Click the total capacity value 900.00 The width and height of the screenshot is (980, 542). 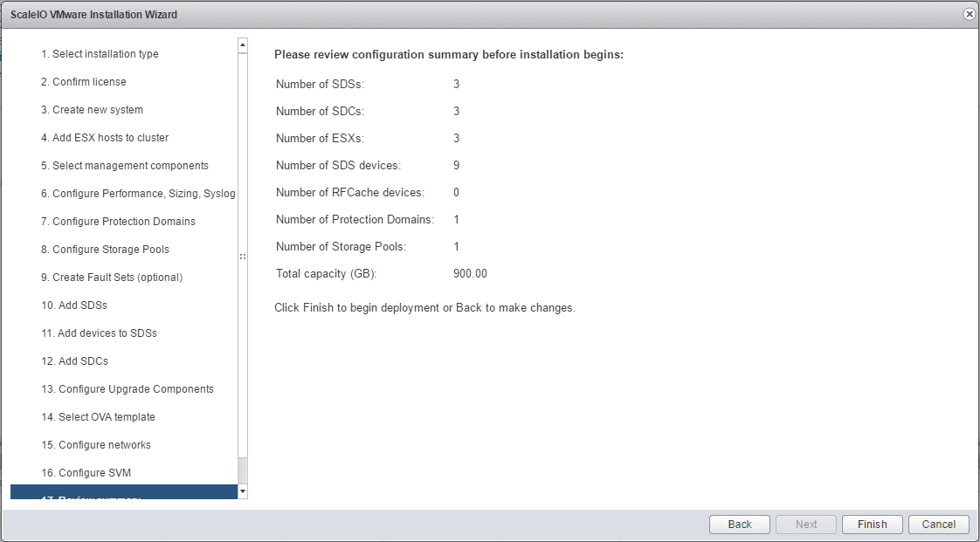(x=470, y=273)
